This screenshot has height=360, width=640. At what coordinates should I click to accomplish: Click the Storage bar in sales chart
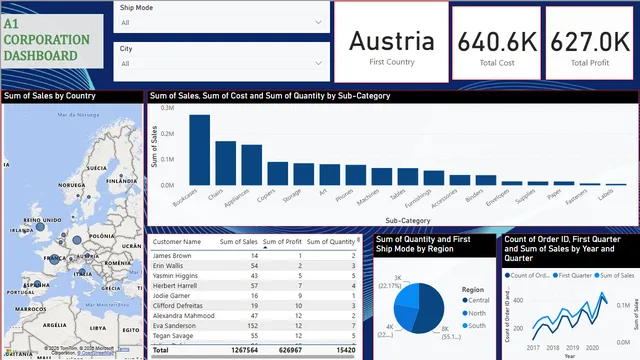(304, 174)
